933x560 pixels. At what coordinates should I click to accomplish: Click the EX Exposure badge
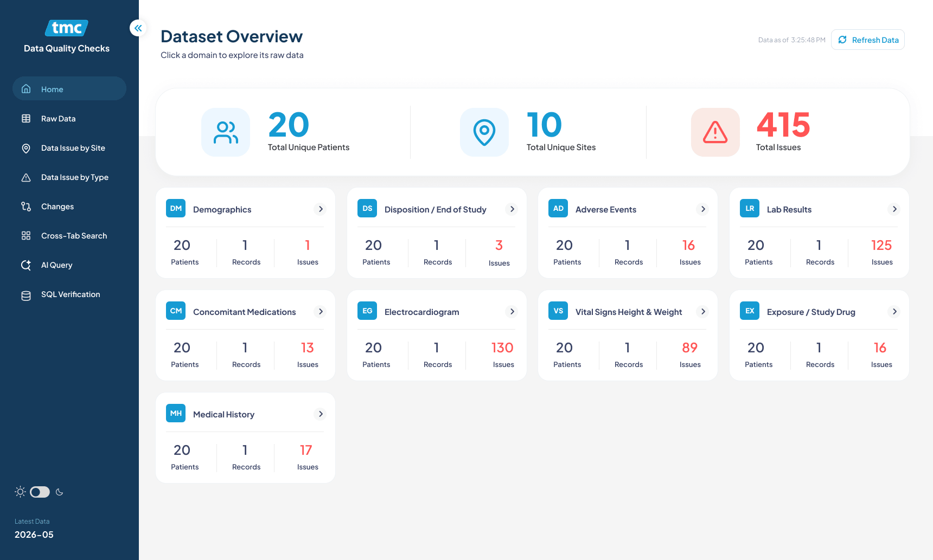(750, 311)
